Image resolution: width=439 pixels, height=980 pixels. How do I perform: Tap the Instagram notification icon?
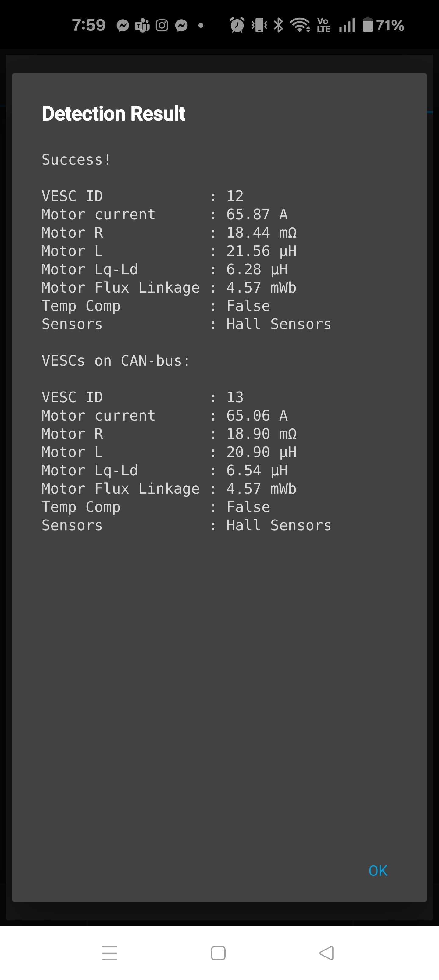(x=162, y=26)
